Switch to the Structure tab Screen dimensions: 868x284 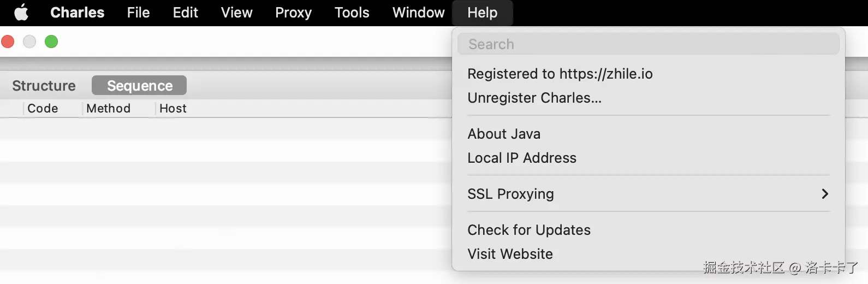(x=44, y=86)
